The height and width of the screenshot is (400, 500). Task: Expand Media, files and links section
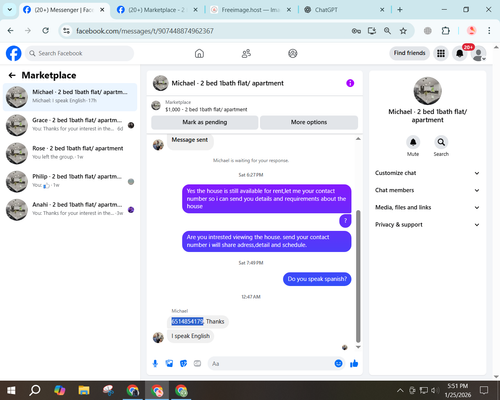(427, 207)
